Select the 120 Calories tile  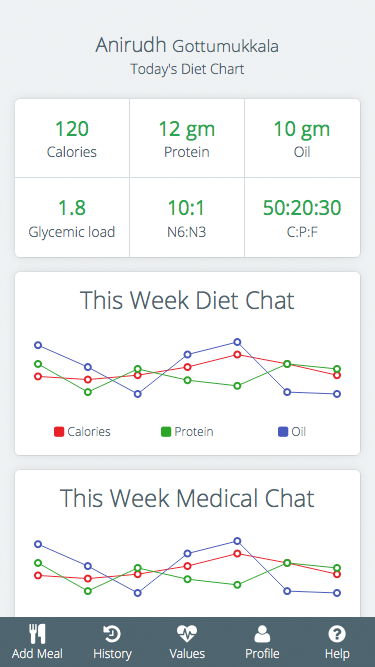click(72, 138)
